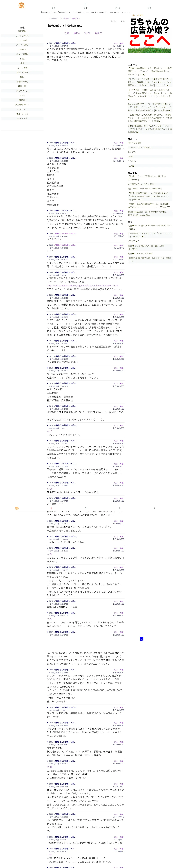Screen dimensions: 174x868
Task: Follow the >>17 anchor in post 0019
Action: pyautogui.click(x=49, y=489)
